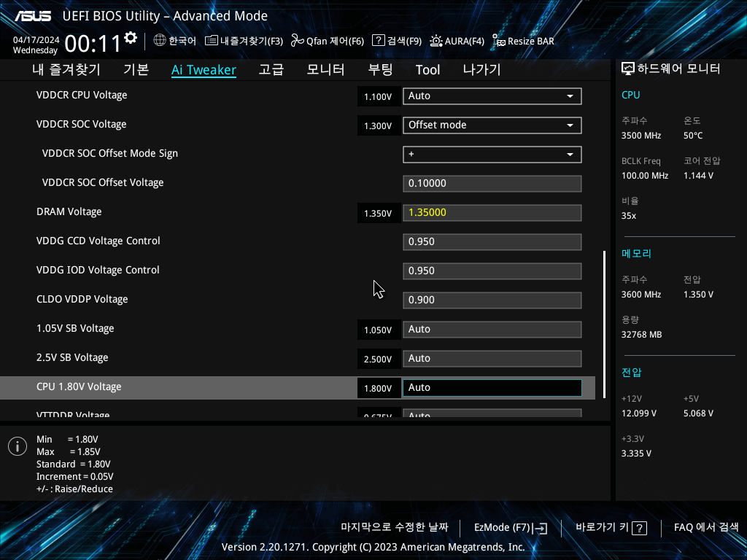The image size is (747, 560).
Task: Switch to the 내 즐겨찾기 tab
Action: point(66,70)
